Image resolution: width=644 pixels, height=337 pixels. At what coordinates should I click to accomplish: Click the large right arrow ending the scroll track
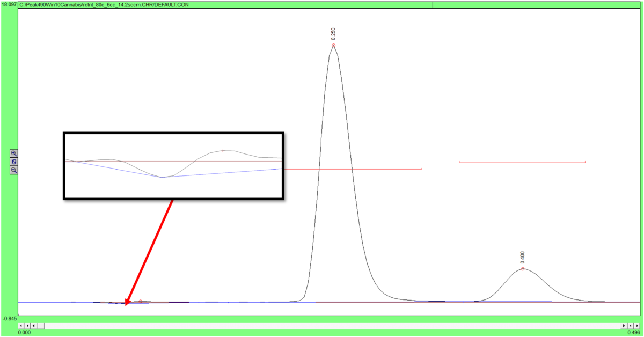point(624,326)
